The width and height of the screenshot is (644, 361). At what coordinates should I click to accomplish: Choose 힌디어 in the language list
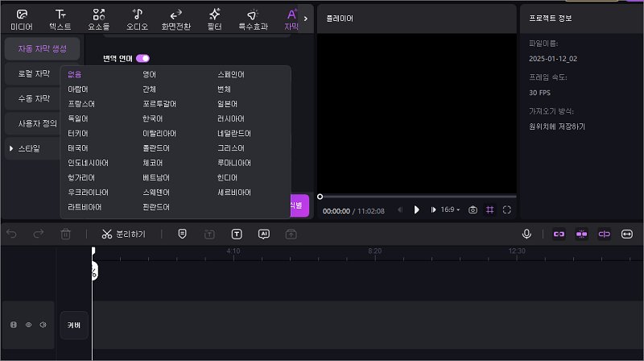pos(227,177)
